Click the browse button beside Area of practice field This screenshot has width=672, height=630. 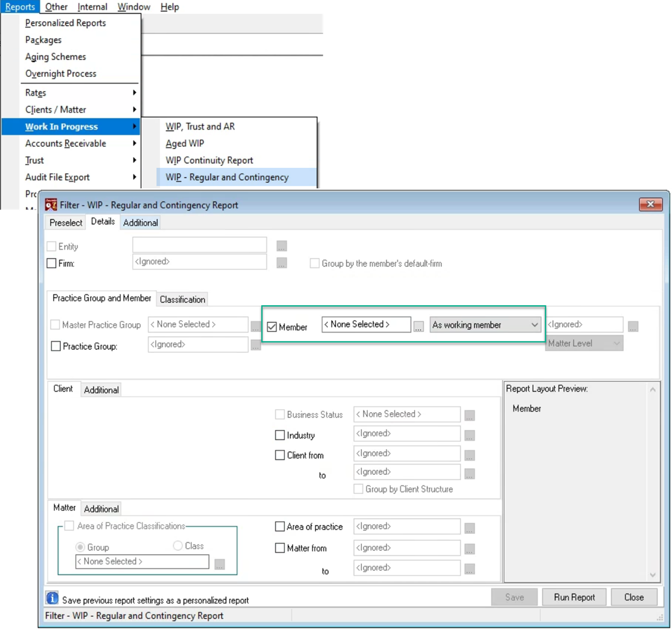pos(470,528)
